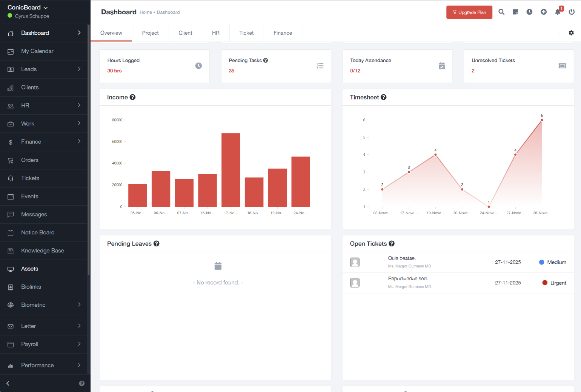
Task: Click the Home breadcrumb link
Action: (x=146, y=12)
